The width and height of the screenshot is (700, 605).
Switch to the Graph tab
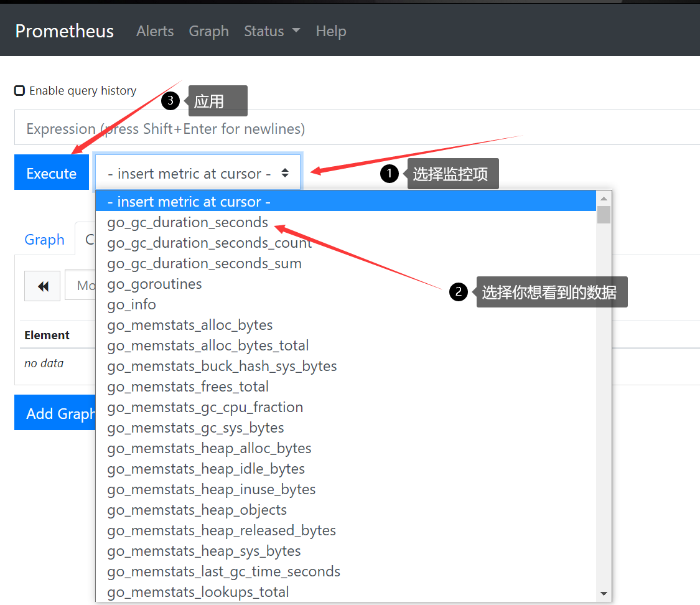point(44,239)
